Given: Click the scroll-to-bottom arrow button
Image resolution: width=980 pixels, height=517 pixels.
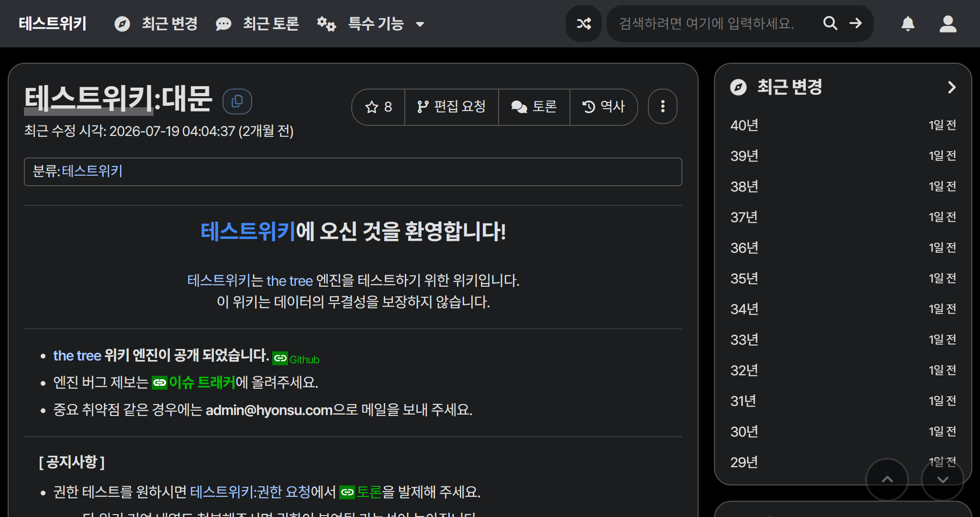Looking at the screenshot, I should (x=943, y=479).
